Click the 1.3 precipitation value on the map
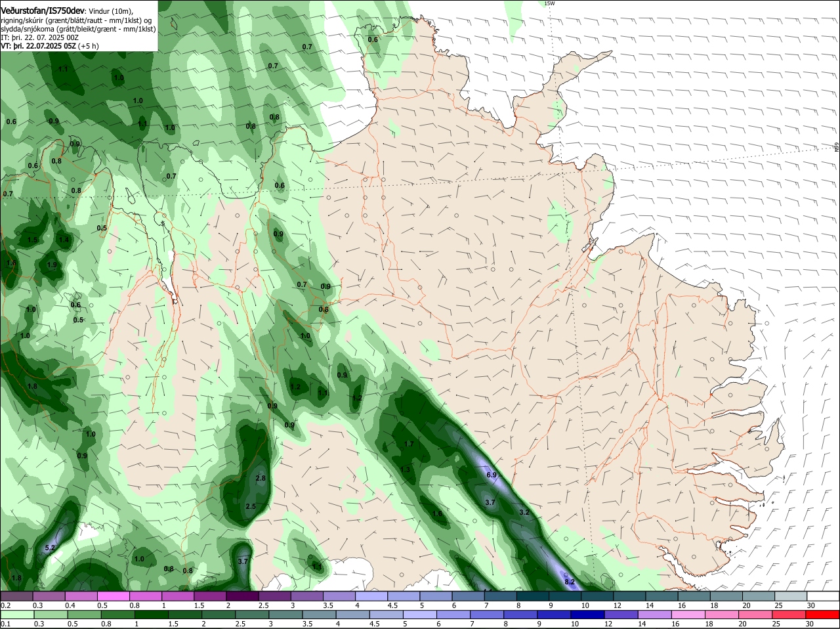The image size is (840, 629). 405,469
